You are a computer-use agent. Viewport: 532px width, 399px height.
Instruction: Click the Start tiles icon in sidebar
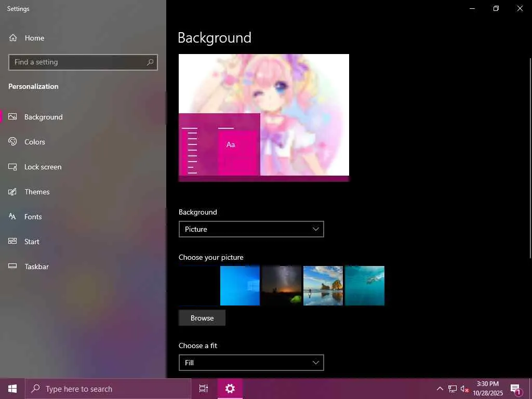12,241
